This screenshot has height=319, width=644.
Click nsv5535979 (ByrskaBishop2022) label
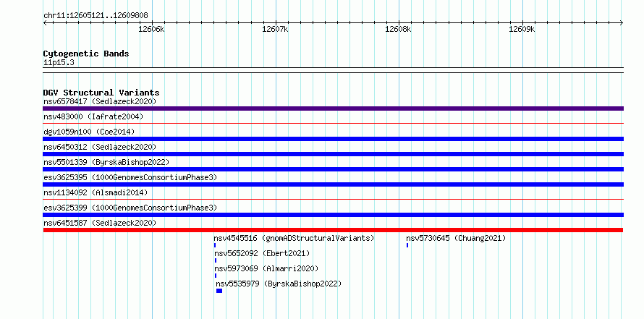279,284
